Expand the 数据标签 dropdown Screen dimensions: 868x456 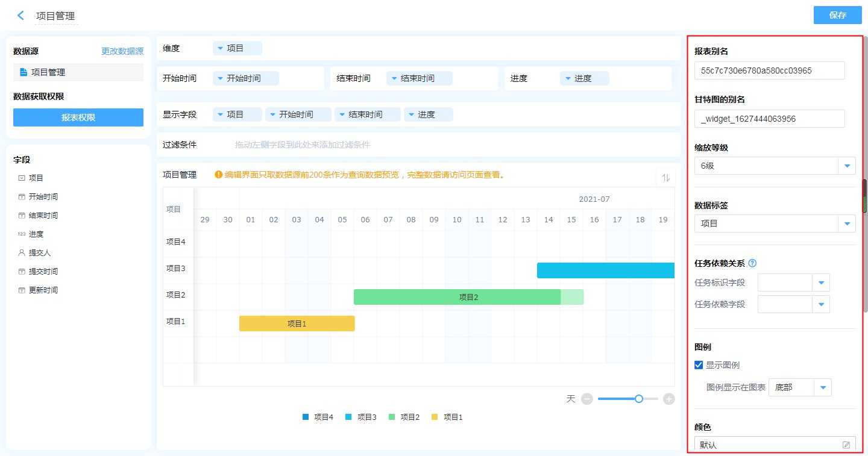847,223
